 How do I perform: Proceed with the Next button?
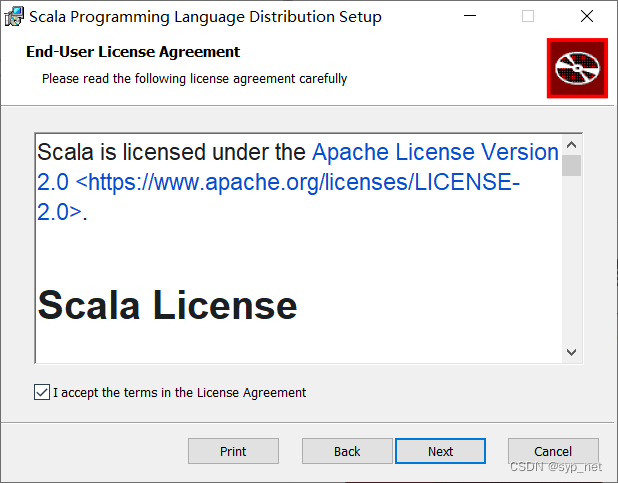[x=440, y=451]
